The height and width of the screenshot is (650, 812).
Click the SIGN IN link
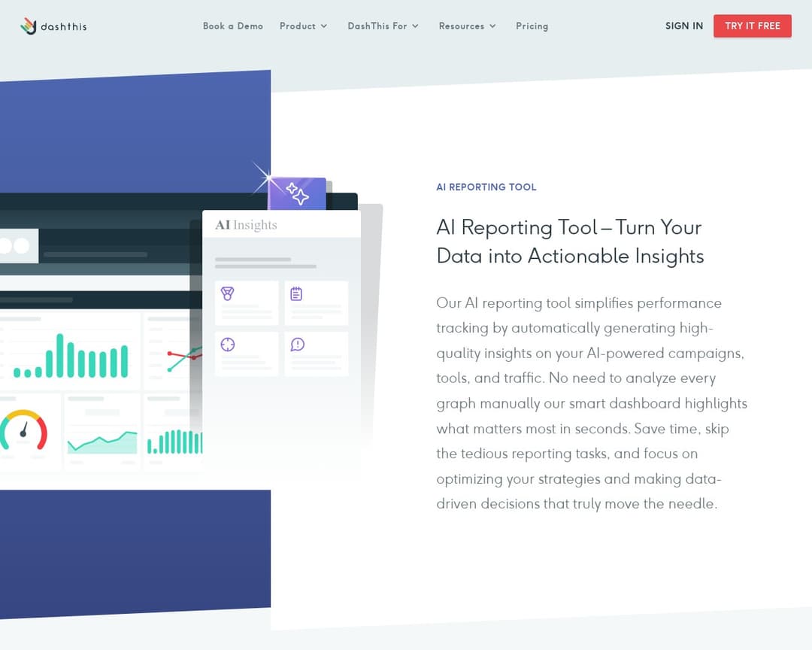[x=683, y=26]
